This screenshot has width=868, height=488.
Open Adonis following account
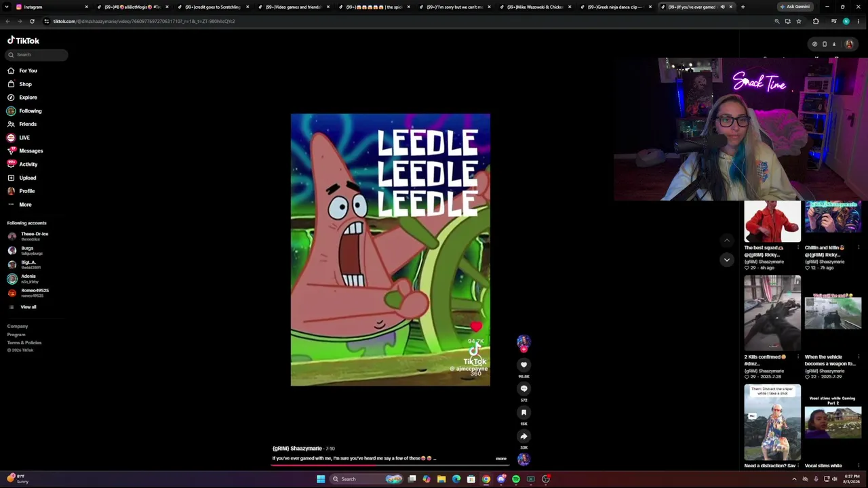[x=24, y=279]
